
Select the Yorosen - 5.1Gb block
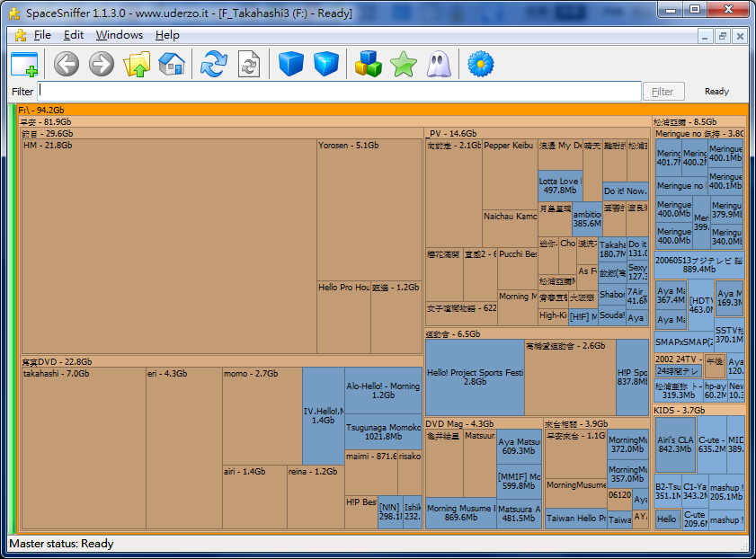369,210
